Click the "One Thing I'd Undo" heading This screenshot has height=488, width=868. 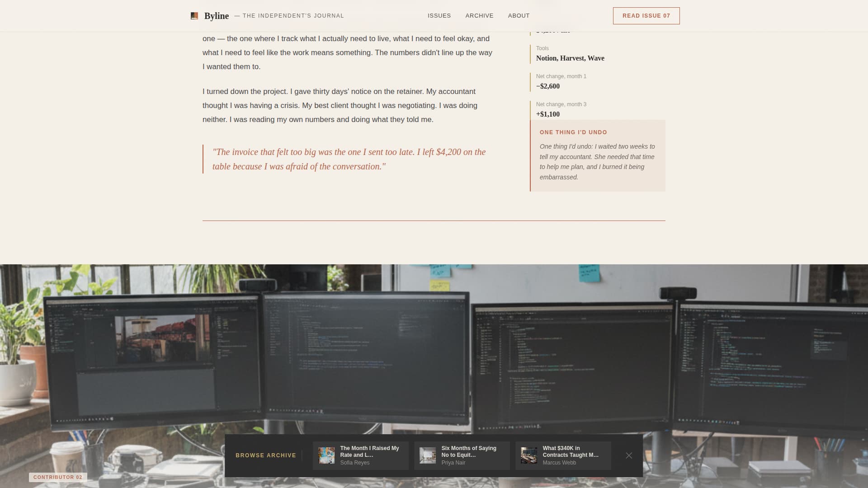[573, 132]
